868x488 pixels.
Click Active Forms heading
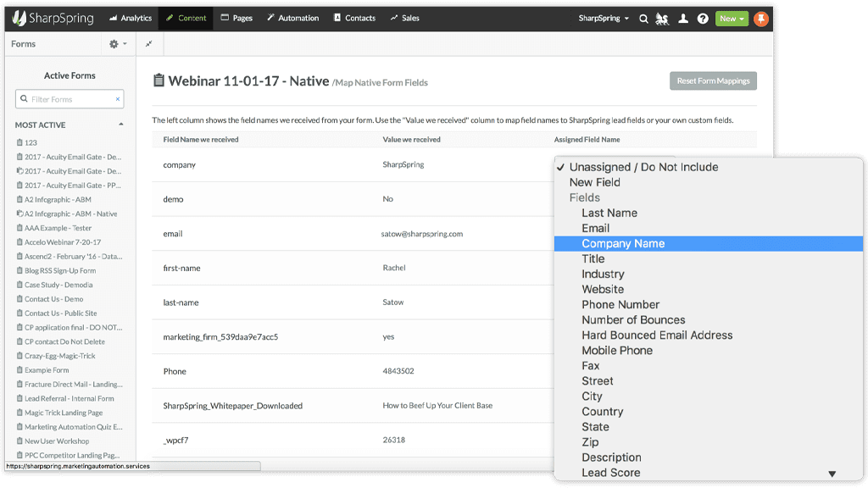pyautogui.click(x=70, y=75)
